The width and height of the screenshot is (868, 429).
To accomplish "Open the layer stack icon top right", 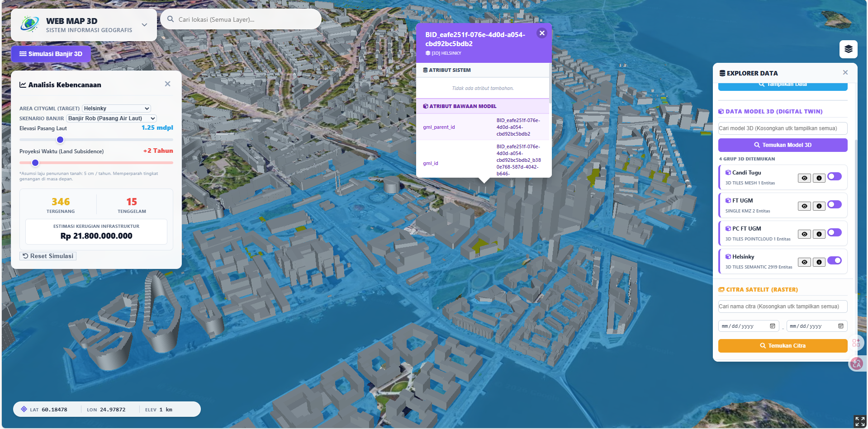I will [x=849, y=49].
